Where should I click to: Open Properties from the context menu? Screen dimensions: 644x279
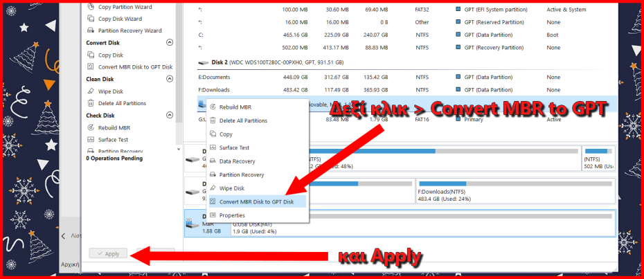[x=258, y=215]
